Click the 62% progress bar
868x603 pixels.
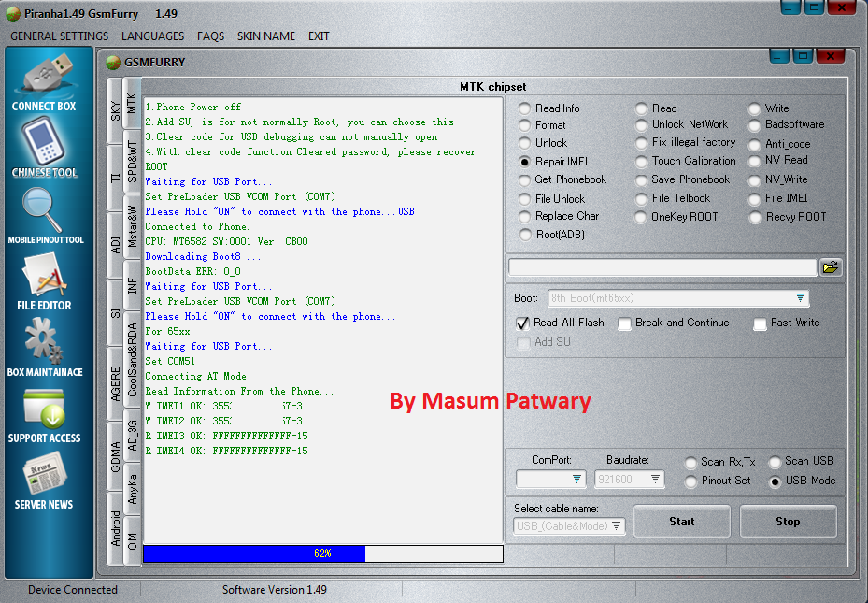[x=322, y=553]
